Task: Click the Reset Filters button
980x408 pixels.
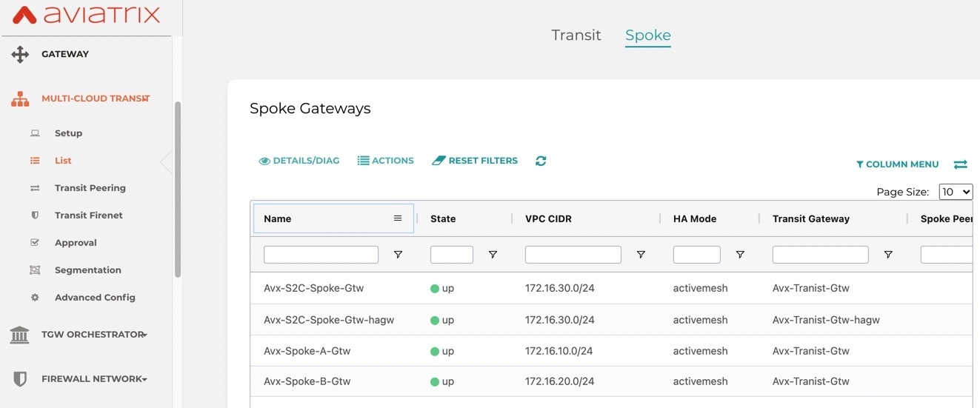Action: (x=475, y=161)
